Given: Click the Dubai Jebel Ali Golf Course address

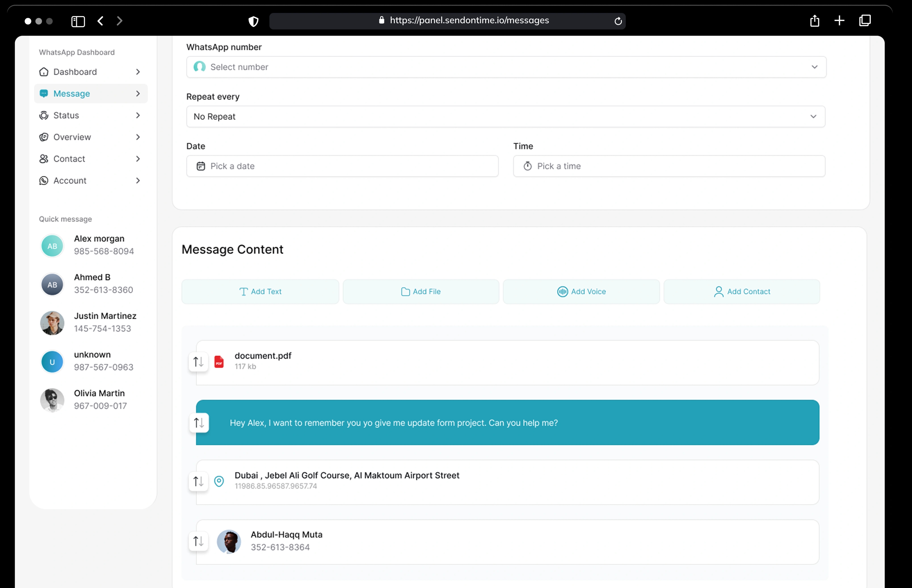Looking at the screenshot, I should (347, 475).
